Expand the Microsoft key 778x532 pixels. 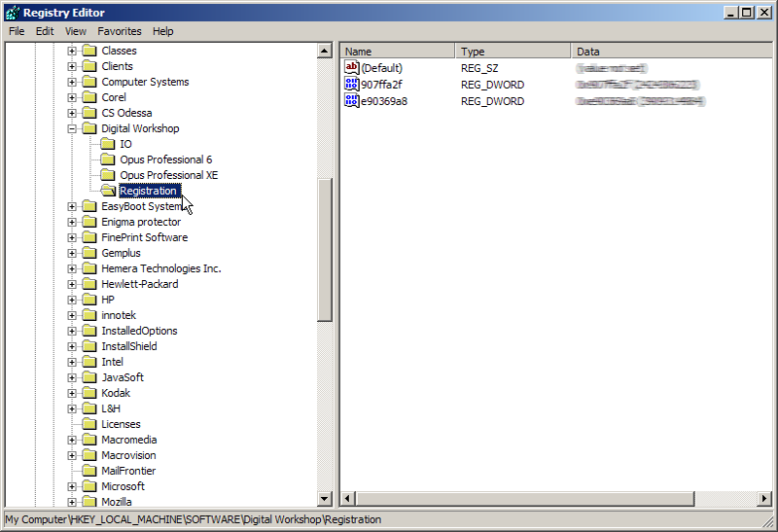point(72,486)
